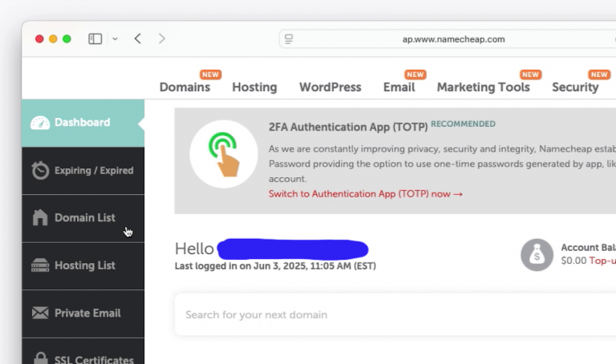Click the Expiring / Expired stopwatch icon

40,171
